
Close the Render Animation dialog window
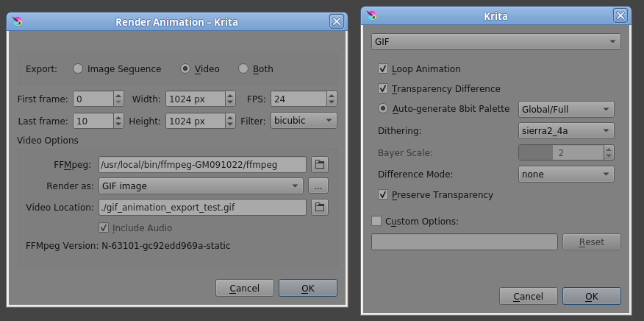tap(337, 21)
